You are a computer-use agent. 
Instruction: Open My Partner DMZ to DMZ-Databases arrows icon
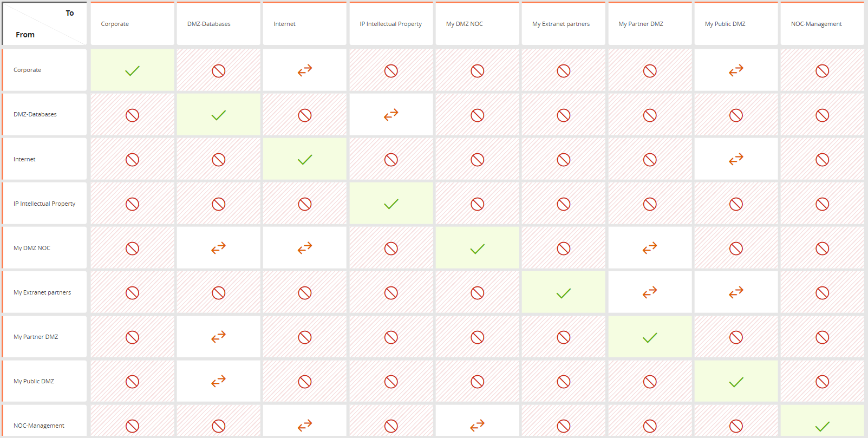(218, 337)
